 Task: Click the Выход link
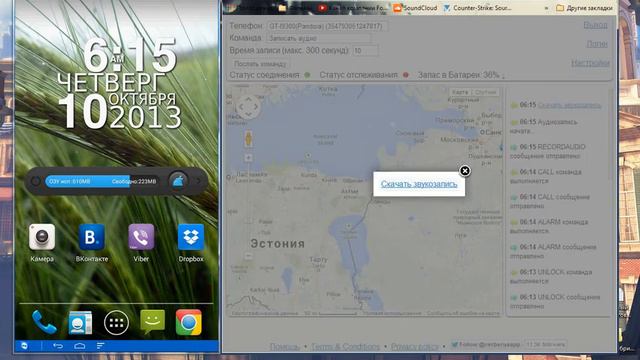point(596,25)
